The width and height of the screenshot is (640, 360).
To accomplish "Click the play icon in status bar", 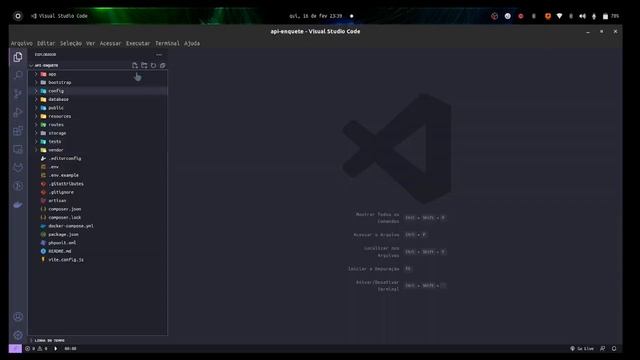I will (x=56, y=349).
